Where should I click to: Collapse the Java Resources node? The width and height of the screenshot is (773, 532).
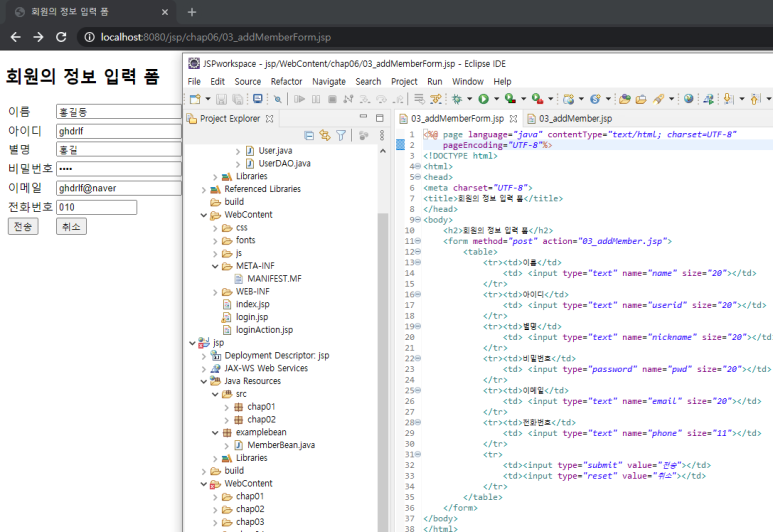click(204, 382)
